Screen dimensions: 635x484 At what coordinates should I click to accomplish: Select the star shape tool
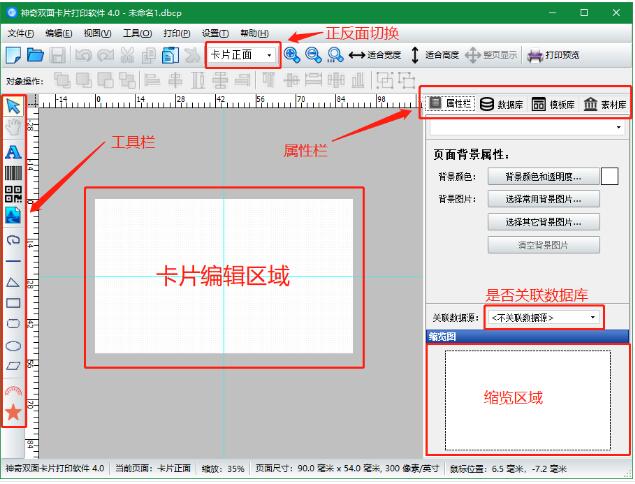13,411
